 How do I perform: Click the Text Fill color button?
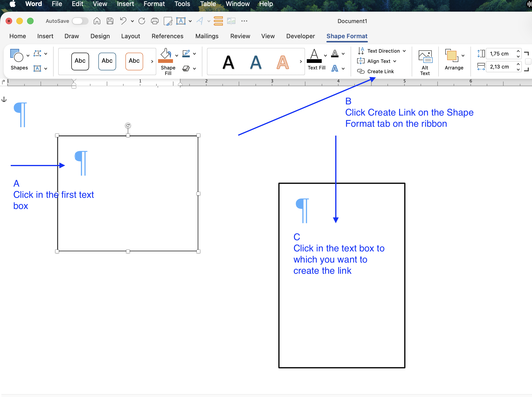314,56
